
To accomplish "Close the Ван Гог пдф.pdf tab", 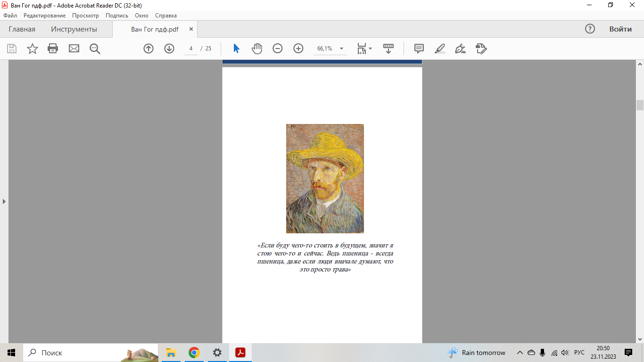I will pos(191,29).
